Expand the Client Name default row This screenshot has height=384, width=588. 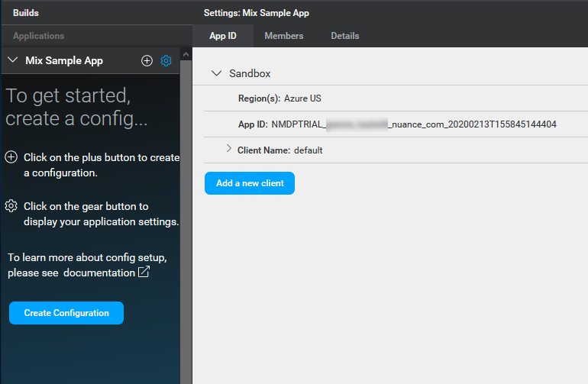228,150
